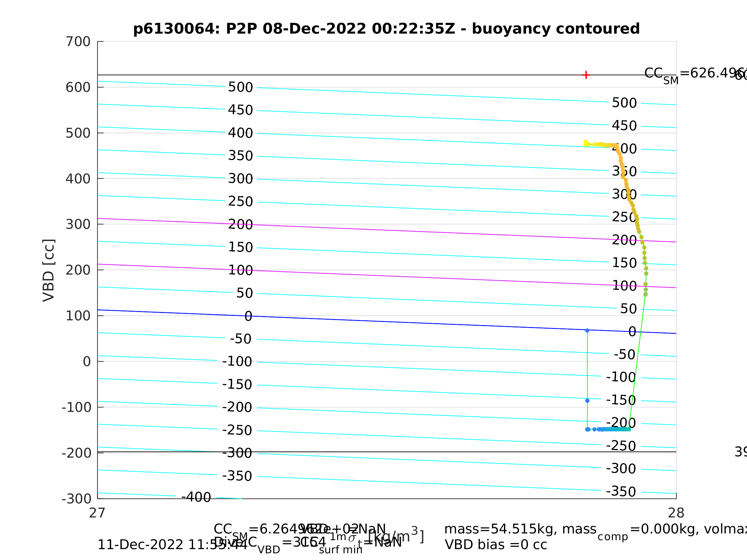Screen dimensions: 747x560
Task: Click the yellow data point at the start of the curve
Action: click(586, 142)
